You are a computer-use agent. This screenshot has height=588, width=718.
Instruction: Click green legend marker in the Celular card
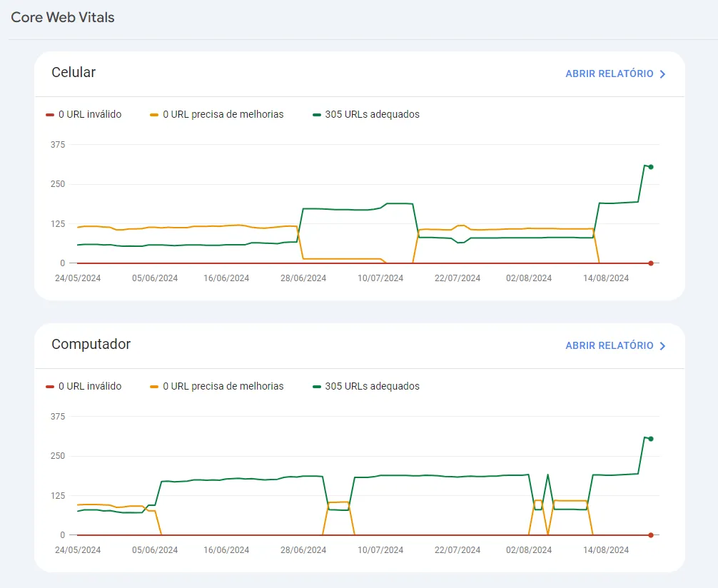pyautogui.click(x=316, y=114)
